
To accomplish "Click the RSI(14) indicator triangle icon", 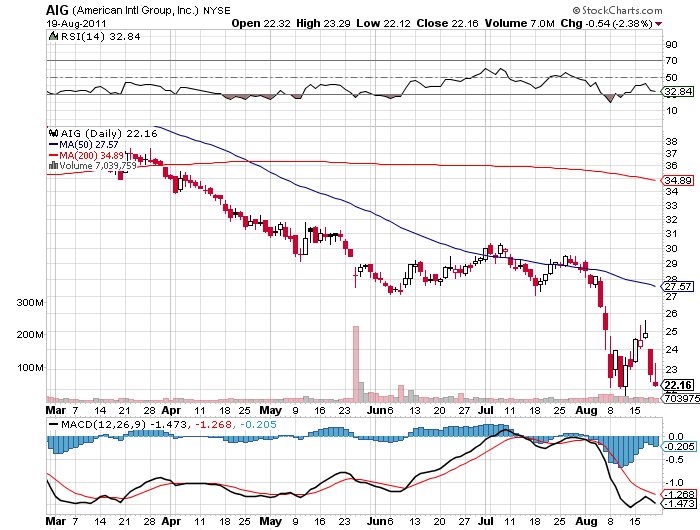I will [53, 36].
